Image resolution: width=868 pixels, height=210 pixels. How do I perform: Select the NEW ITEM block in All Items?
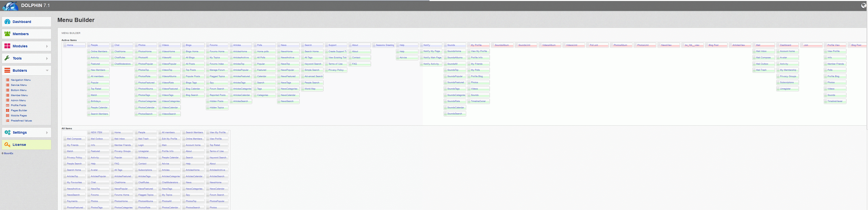point(98,132)
